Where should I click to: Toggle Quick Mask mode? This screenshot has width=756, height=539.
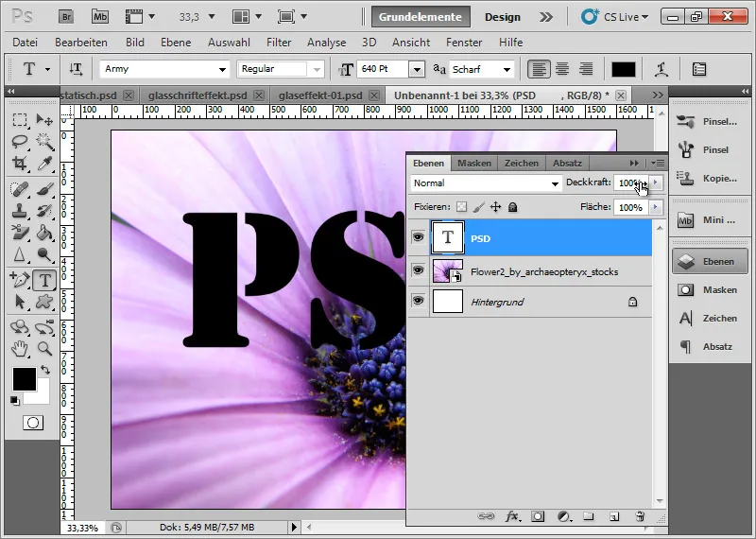33,424
